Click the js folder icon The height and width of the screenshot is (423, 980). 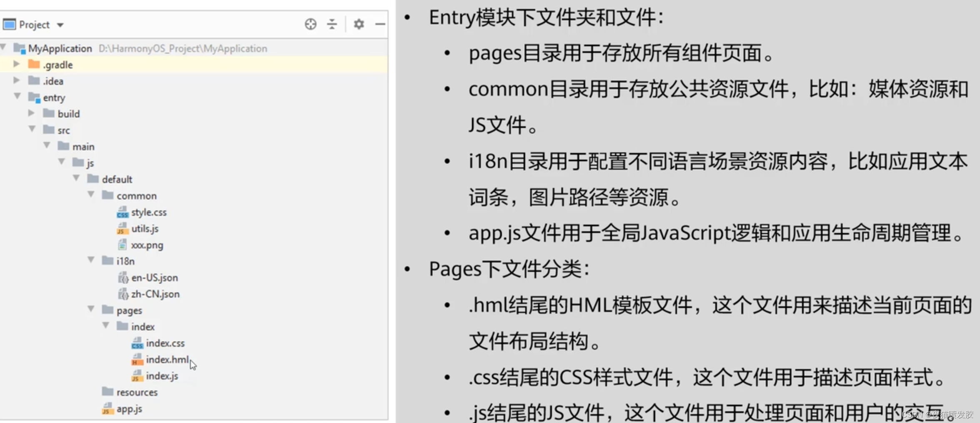tap(78, 162)
